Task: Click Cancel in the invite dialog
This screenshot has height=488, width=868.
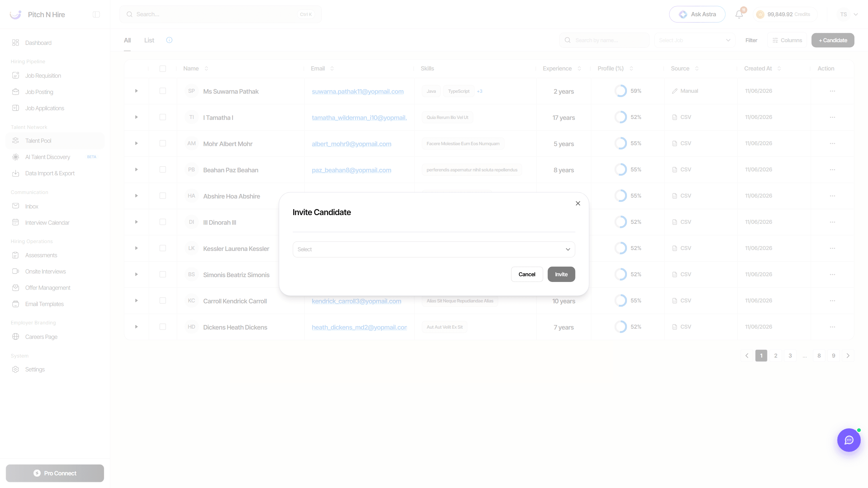Action: coord(527,274)
